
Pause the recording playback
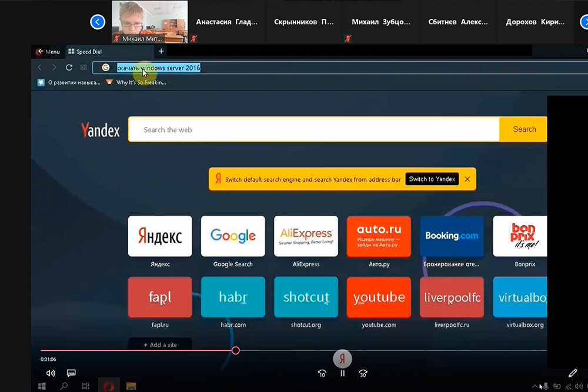coord(343,373)
